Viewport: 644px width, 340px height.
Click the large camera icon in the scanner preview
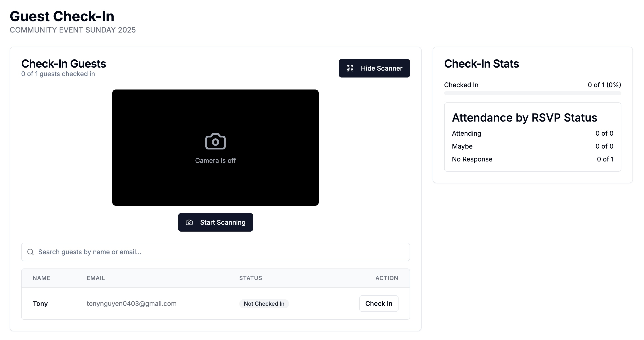click(x=216, y=141)
